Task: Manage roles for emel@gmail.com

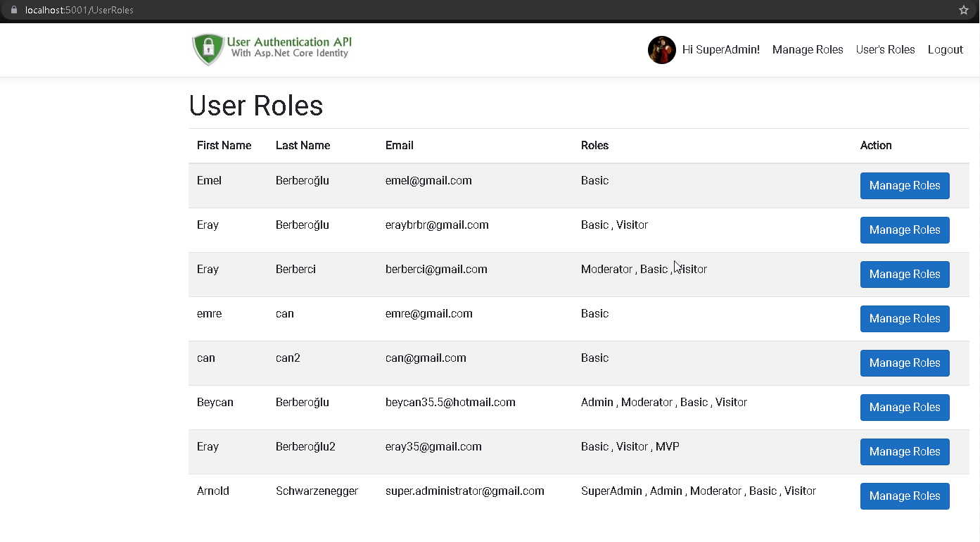Action: point(904,186)
